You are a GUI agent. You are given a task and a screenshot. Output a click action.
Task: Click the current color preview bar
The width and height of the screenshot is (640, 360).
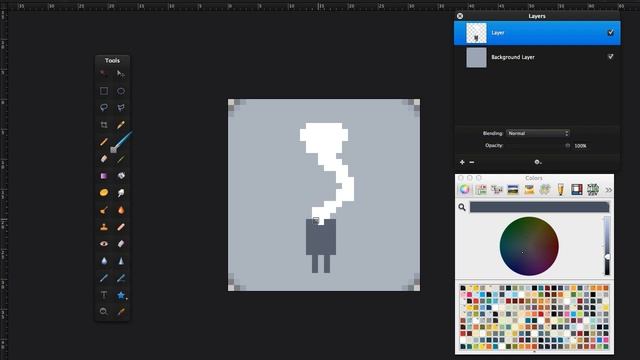(540, 207)
